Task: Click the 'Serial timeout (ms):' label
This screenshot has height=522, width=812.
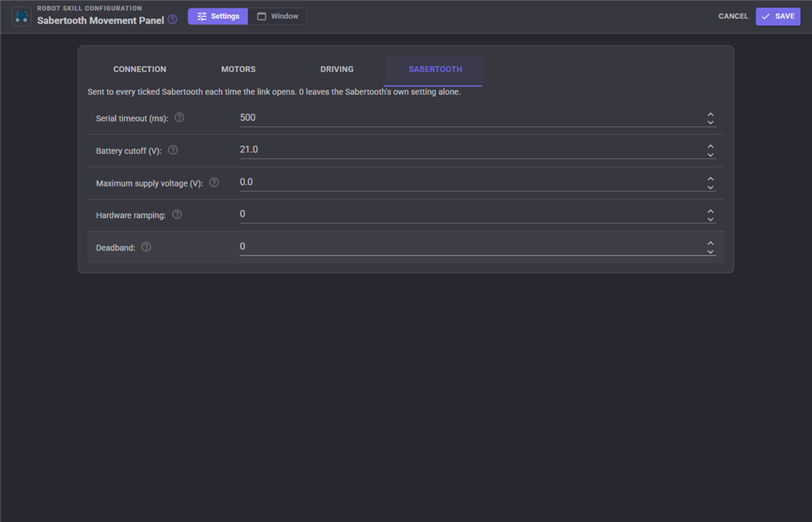Action: coord(132,118)
